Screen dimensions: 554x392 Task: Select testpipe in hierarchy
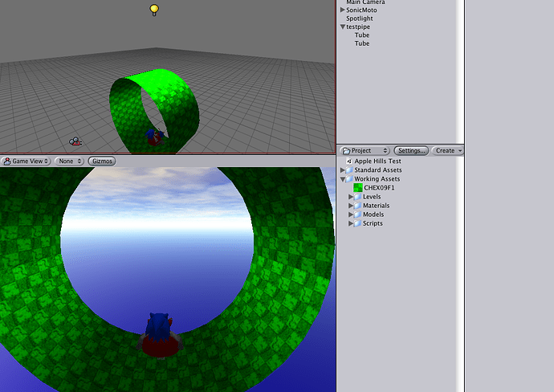(358, 27)
